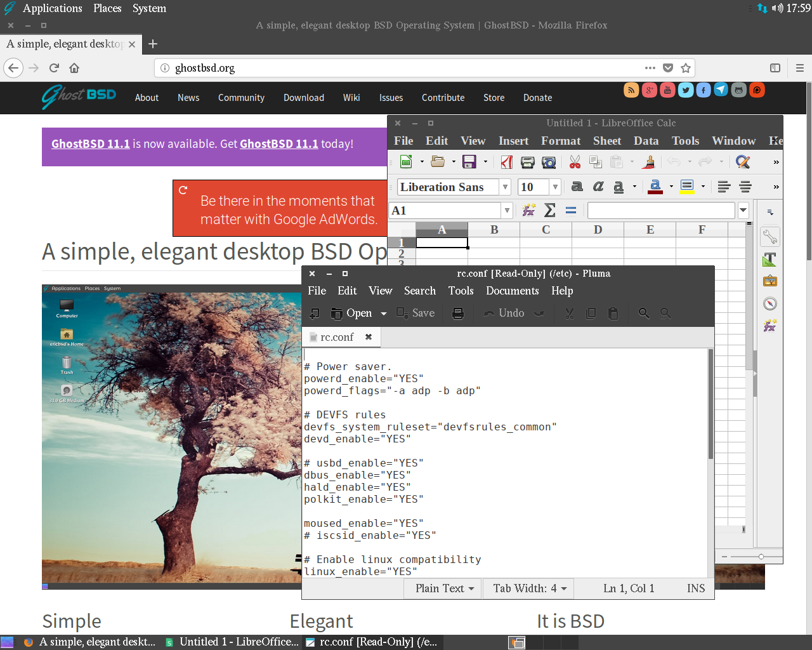
Task: Click the Function Wizard icon beside Name Box
Action: [x=528, y=210]
